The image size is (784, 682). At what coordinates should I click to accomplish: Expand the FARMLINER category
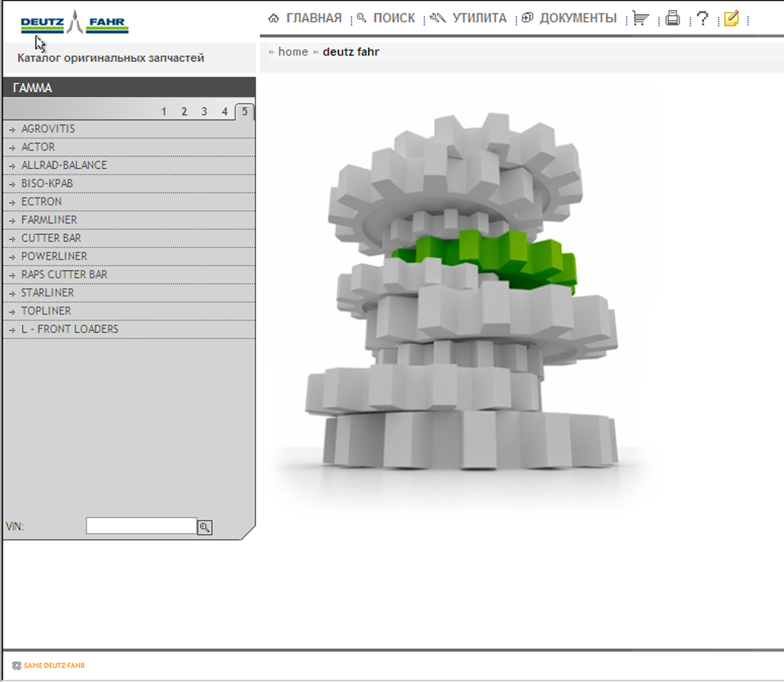(49, 220)
